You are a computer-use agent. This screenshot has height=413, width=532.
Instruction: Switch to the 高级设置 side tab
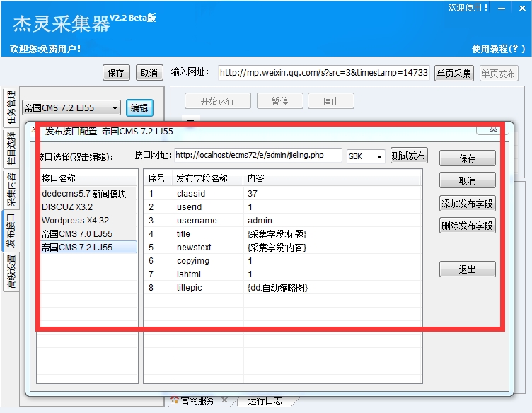11,272
